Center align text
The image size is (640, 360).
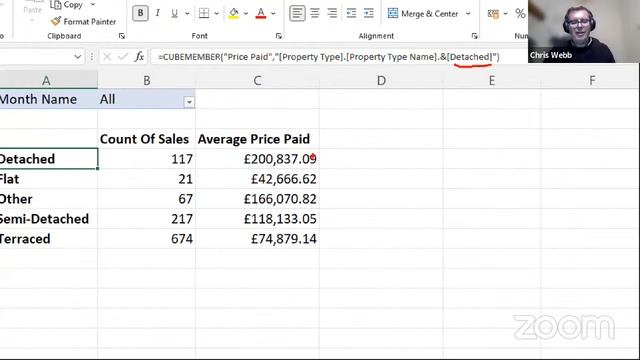tap(315, 13)
